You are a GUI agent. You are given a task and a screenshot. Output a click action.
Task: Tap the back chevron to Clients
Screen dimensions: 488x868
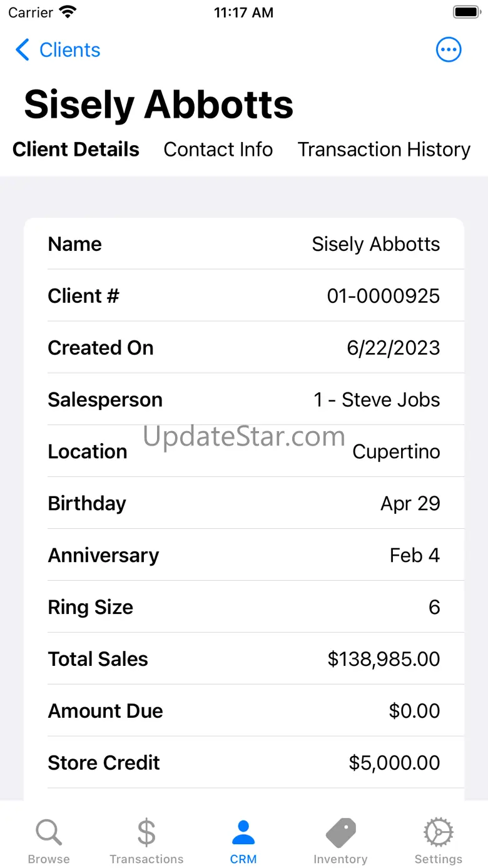click(x=23, y=50)
